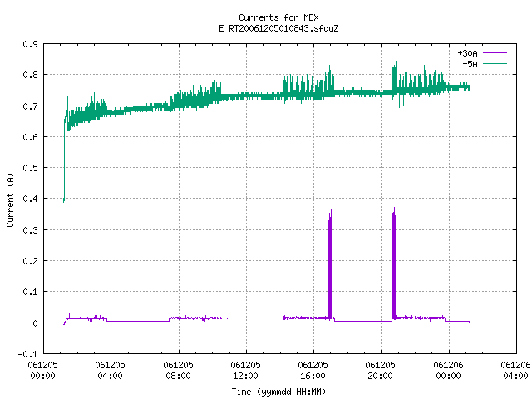The height and width of the screenshot is (399, 532).
Task: Click the y-axis tick label 0.3
Action: pyautogui.click(x=30, y=230)
